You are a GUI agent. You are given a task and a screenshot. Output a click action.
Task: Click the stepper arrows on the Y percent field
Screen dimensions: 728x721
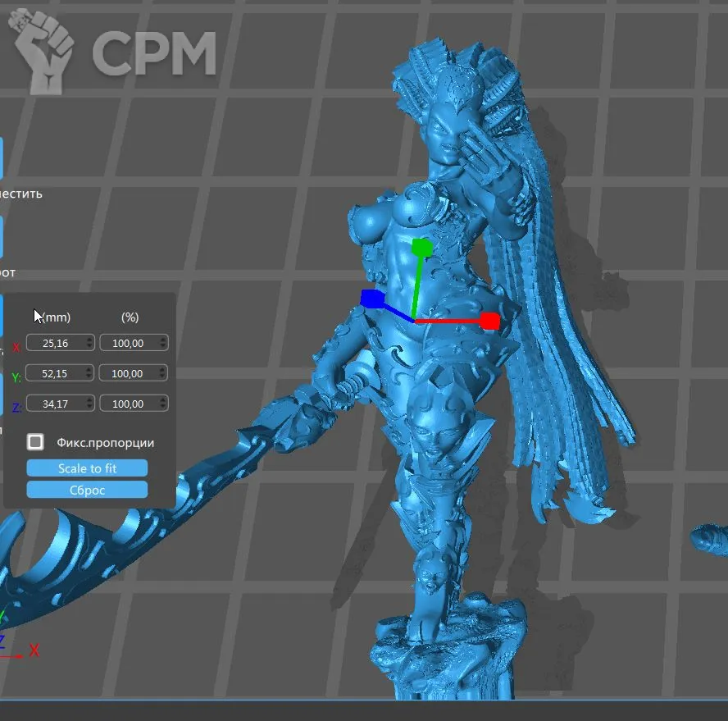click(x=162, y=373)
